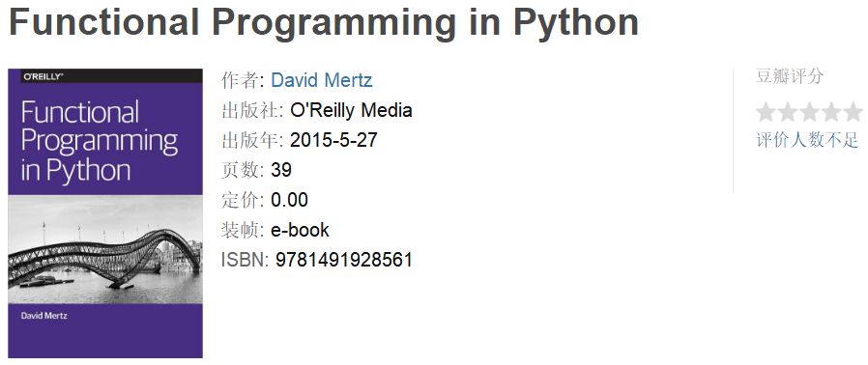Click the 页数 label
The image size is (868, 365).
pyautogui.click(x=243, y=170)
